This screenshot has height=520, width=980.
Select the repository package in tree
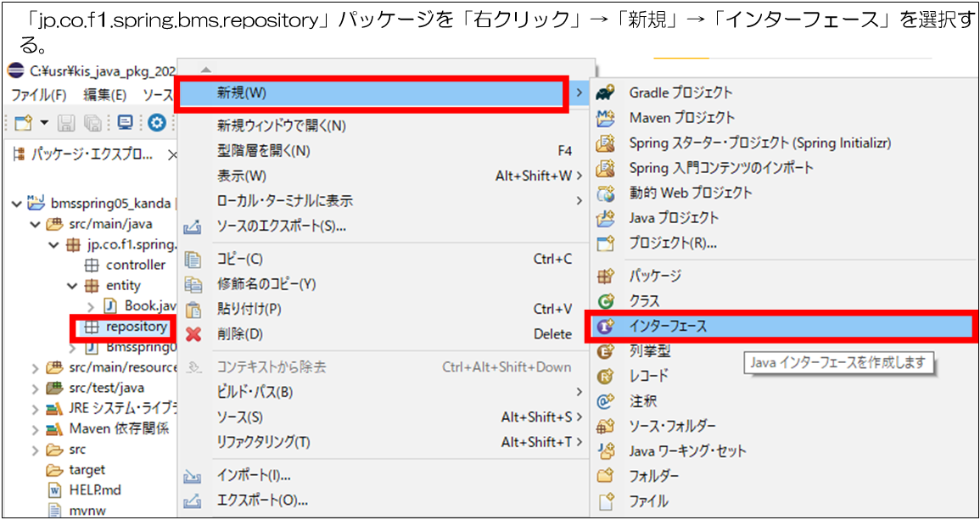(136, 327)
